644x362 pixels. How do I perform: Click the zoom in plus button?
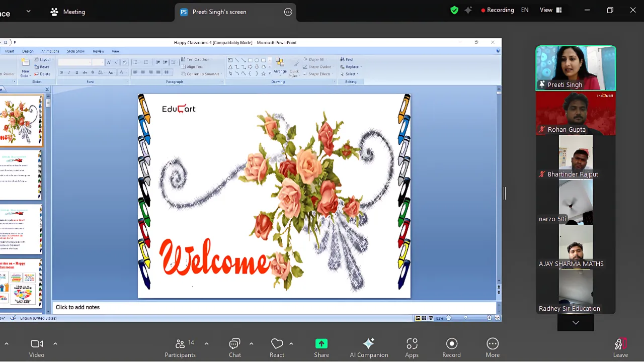[x=490, y=318]
